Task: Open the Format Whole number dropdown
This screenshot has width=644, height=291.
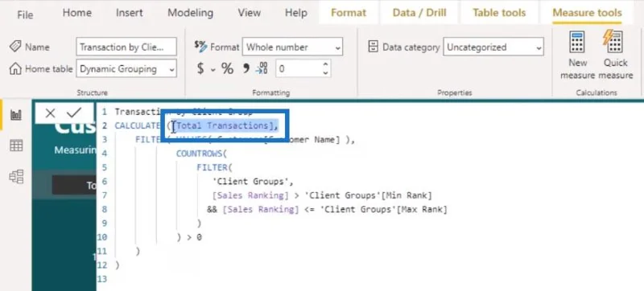Action: (292, 47)
